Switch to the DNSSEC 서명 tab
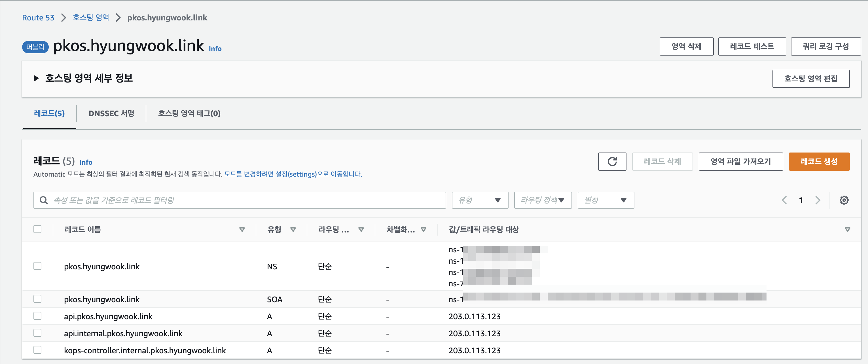This screenshot has width=868, height=364. click(x=111, y=113)
